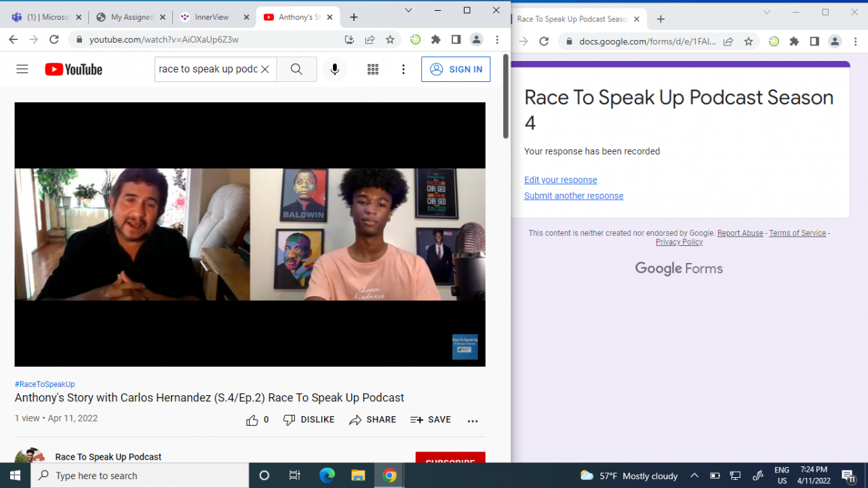868x488 pixels.
Task: Open the YouTube hamburger guide menu
Action: point(22,69)
